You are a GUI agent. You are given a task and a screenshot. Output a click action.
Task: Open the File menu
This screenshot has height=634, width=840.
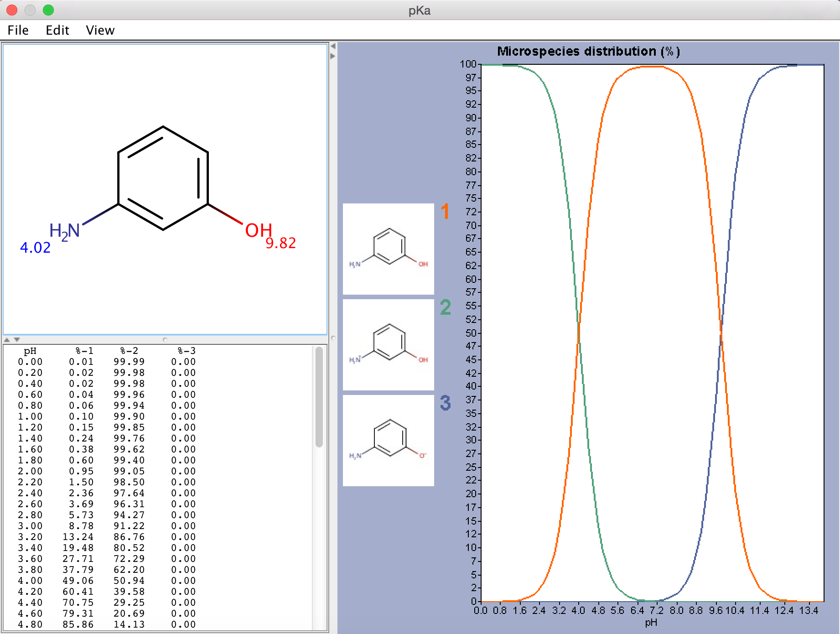pyautogui.click(x=18, y=30)
